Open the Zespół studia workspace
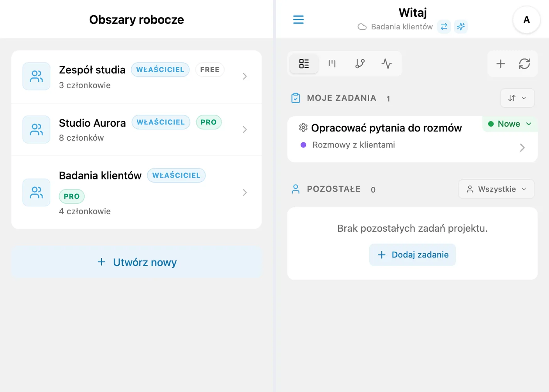The height and width of the screenshot is (392, 549). 136,77
